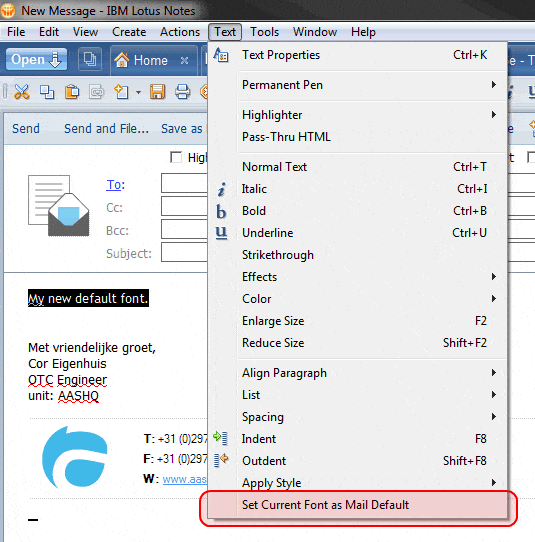Viewport: 535px width, 542px height.
Task: Click the thumbnails window icon beside Open
Action: [x=90, y=59]
